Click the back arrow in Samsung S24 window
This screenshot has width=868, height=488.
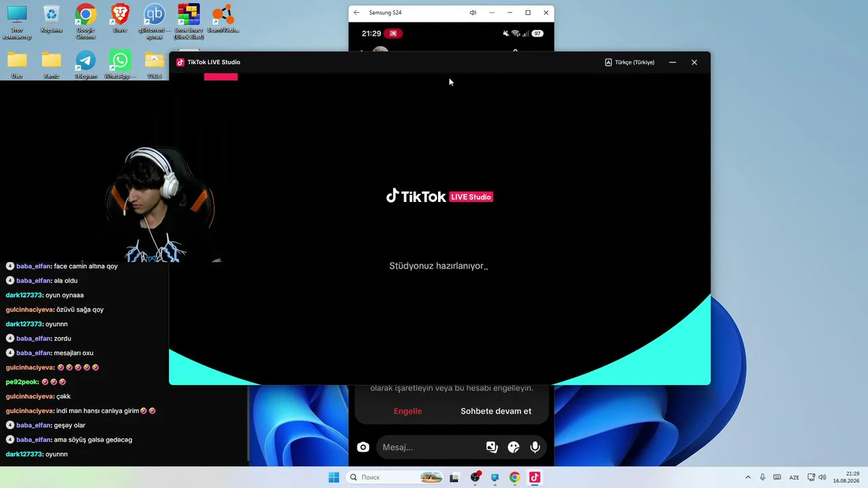point(357,12)
